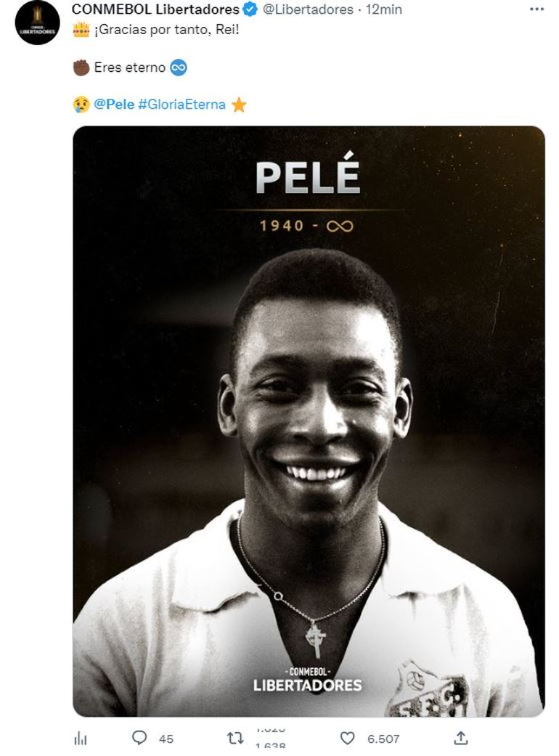Retweet using the arrows icon

pos(235,738)
